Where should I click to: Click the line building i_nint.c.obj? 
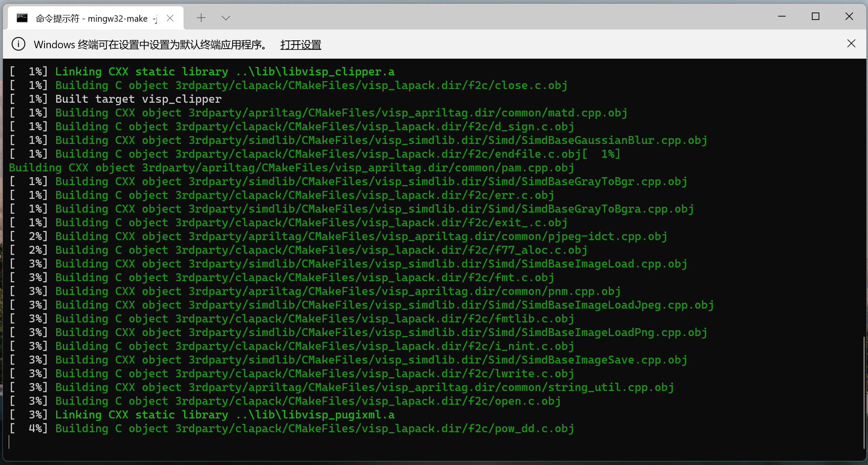coord(292,346)
